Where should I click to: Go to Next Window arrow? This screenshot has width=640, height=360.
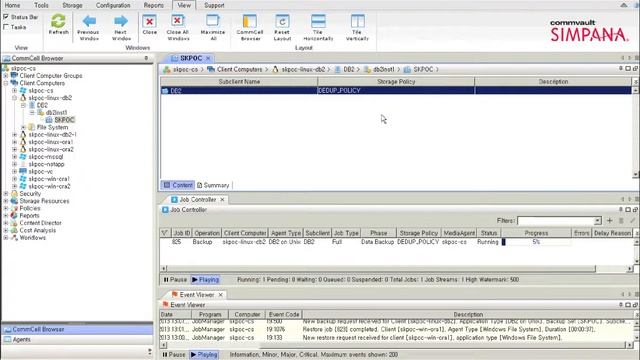tap(121, 21)
